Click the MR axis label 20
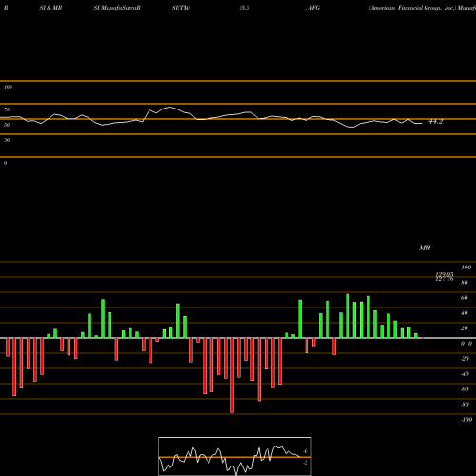 [465, 328]
